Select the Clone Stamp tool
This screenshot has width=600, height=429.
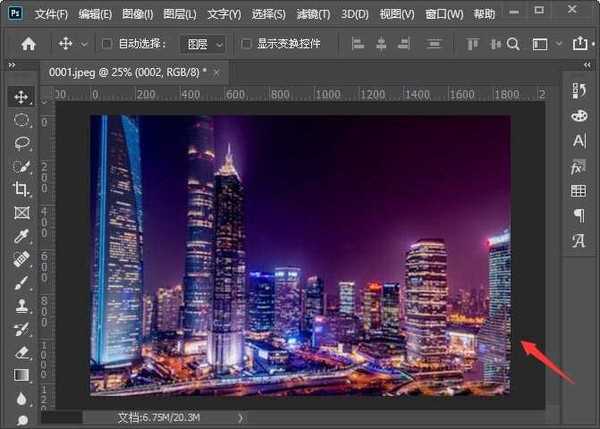[x=21, y=306]
